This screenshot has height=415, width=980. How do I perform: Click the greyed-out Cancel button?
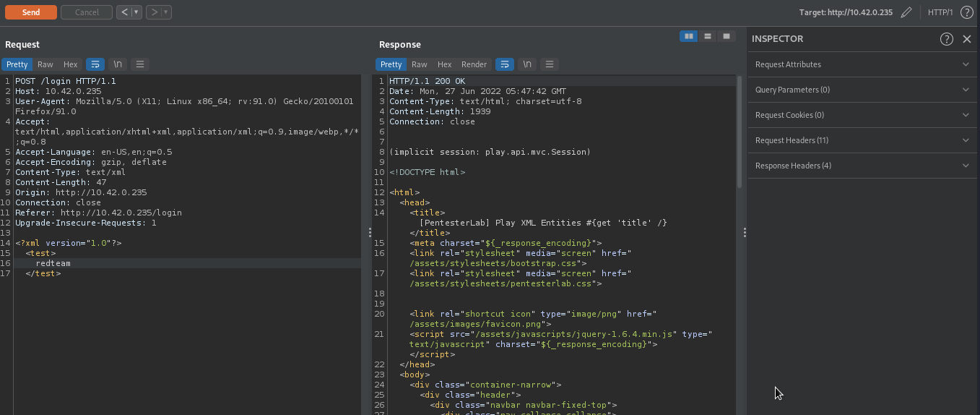(x=87, y=12)
